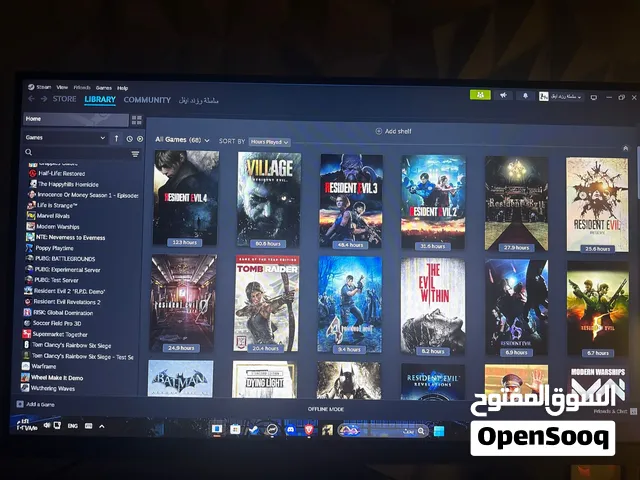Click the Windows Start button
Viewport: 640px width, 480px height.
tap(439, 431)
